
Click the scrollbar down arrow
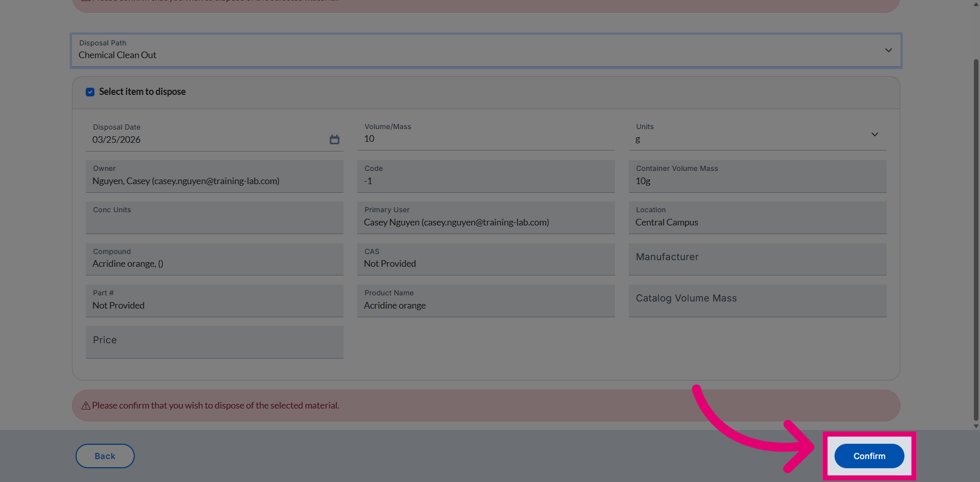coord(976,426)
